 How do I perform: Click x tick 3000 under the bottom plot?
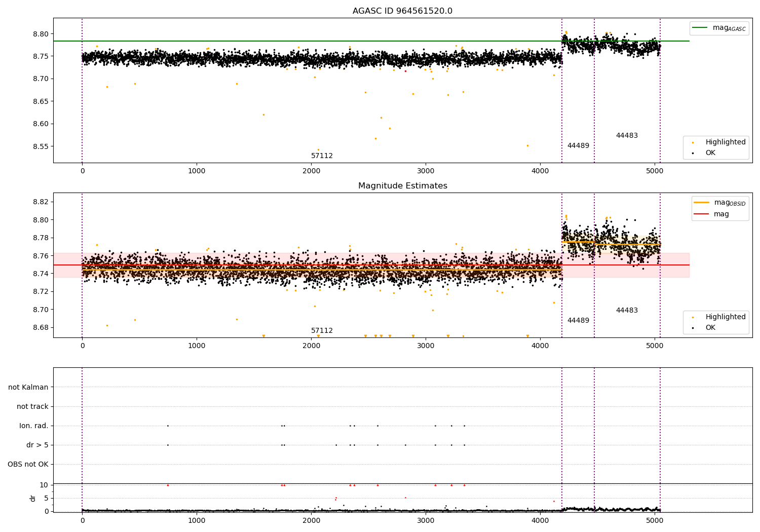tap(426, 520)
